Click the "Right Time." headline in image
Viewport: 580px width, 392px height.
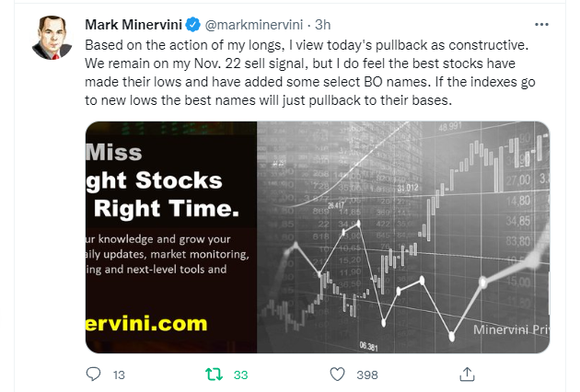tap(162, 209)
